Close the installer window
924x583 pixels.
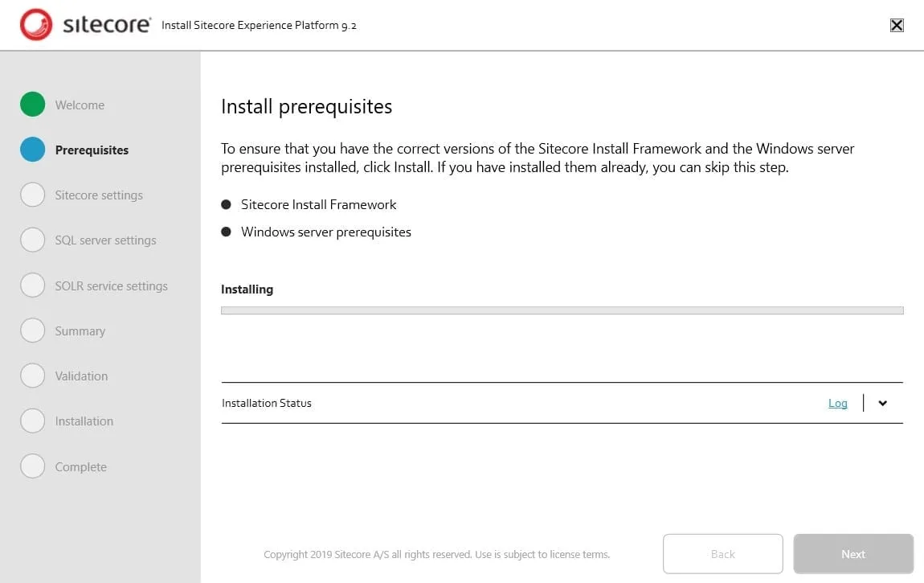tap(897, 25)
